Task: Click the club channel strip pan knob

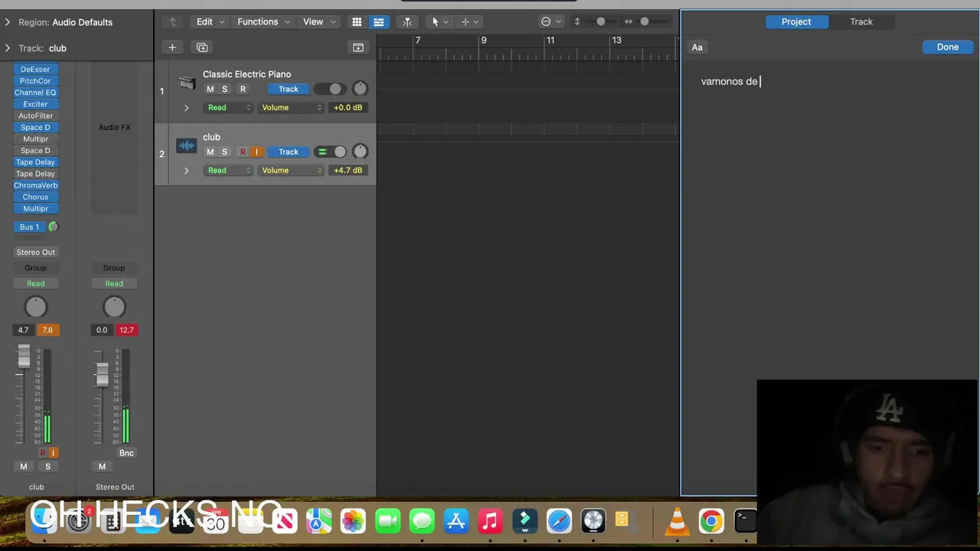Action: (x=35, y=307)
